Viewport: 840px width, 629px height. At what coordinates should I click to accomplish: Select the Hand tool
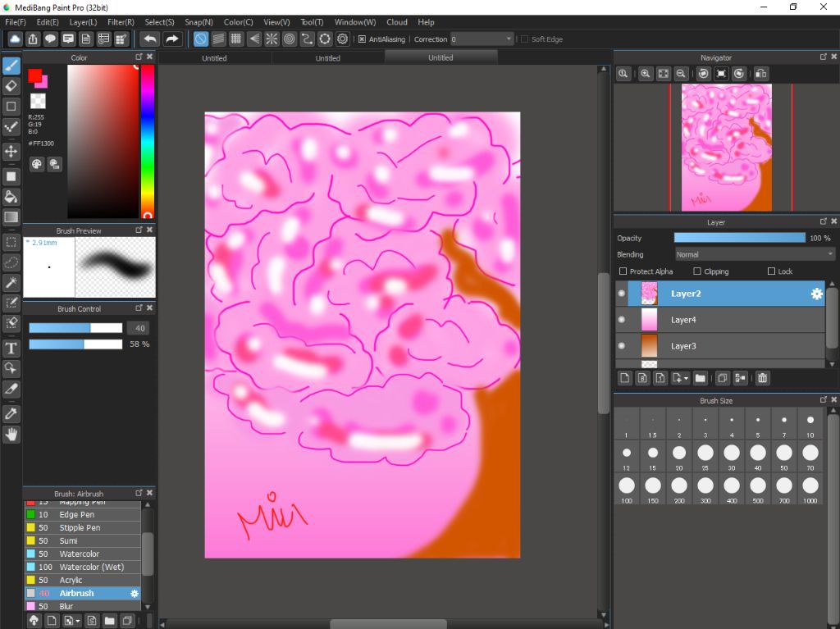coord(11,435)
